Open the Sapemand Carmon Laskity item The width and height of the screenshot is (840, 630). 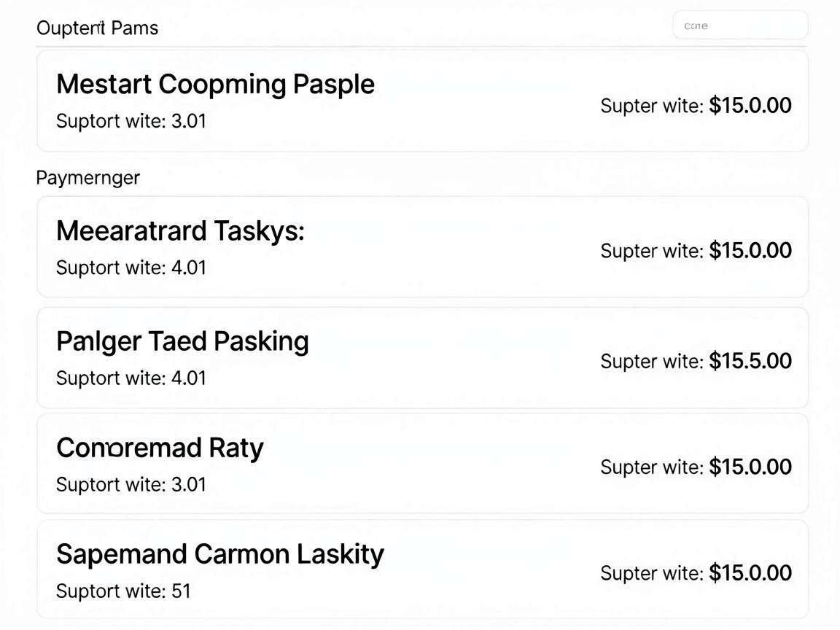(422, 569)
